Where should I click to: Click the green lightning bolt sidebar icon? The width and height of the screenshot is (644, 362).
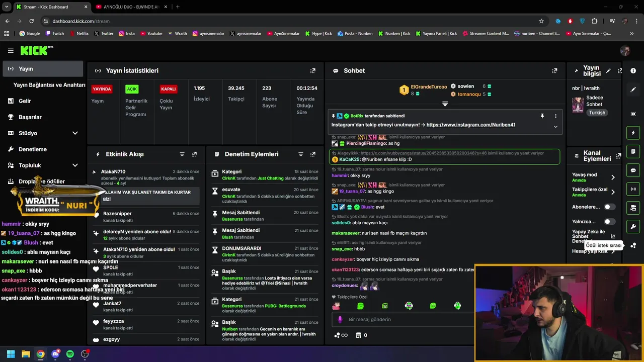click(x=633, y=133)
